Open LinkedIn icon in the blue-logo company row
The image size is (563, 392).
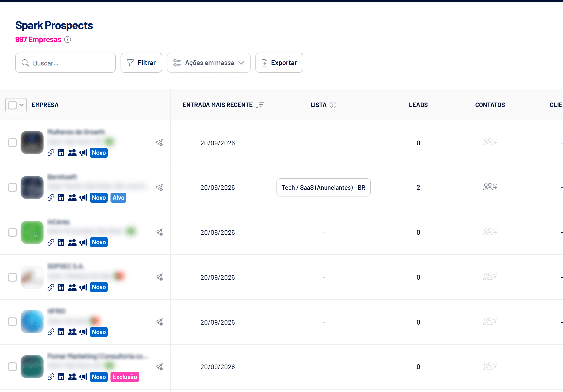click(x=61, y=332)
